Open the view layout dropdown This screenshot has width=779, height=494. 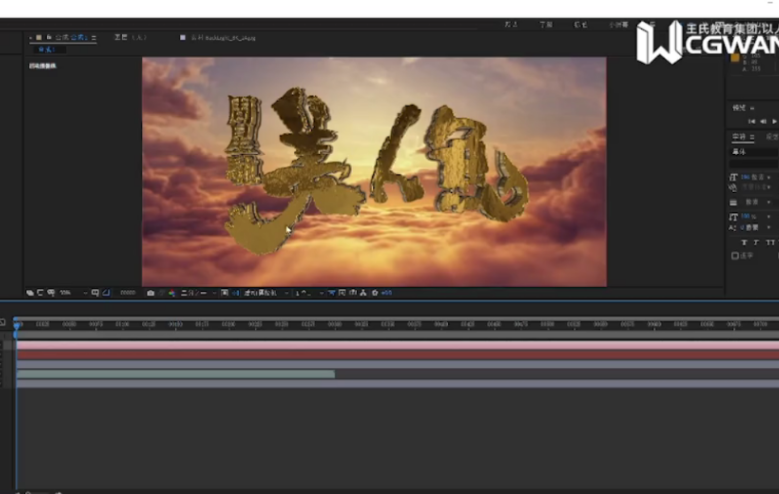309,293
